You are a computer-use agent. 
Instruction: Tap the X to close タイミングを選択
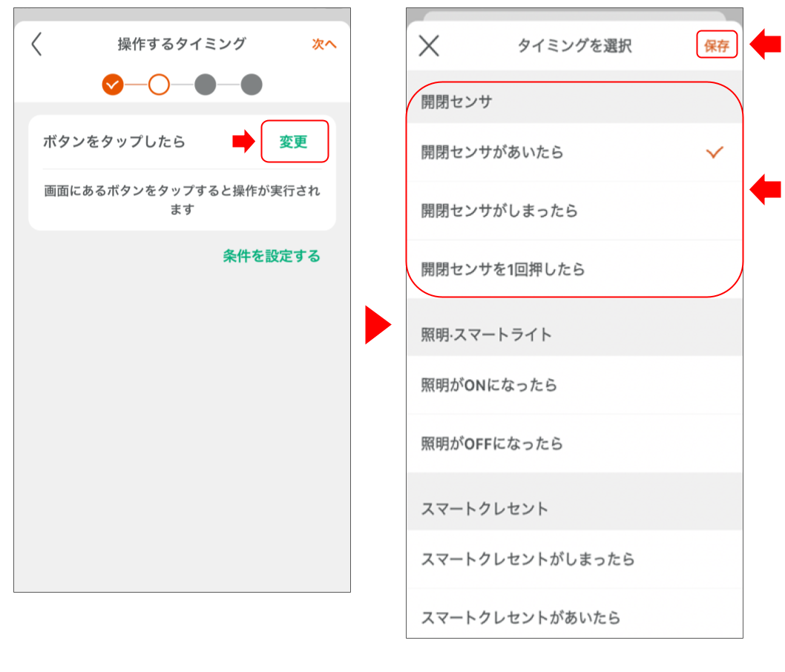pyautogui.click(x=428, y=45)
